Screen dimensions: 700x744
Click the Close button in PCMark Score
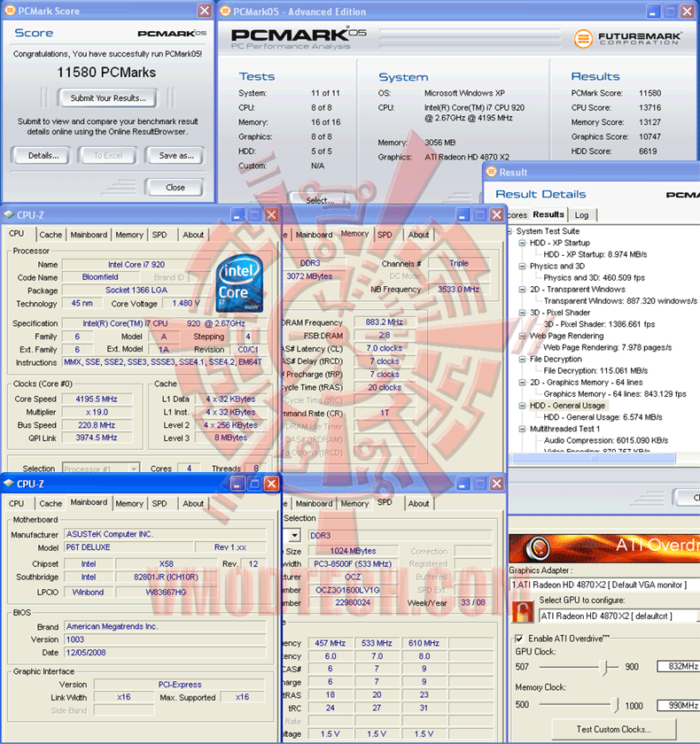click(x=175, y=188)
